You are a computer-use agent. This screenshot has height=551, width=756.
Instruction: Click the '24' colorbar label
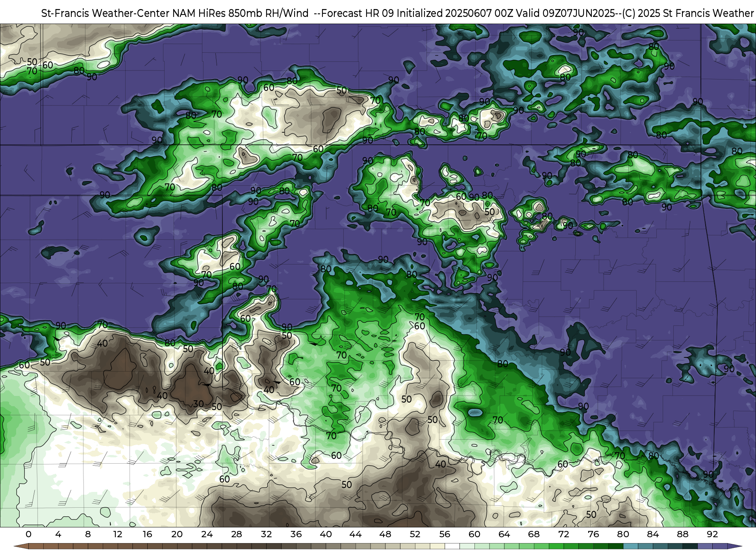click(207, 534)
